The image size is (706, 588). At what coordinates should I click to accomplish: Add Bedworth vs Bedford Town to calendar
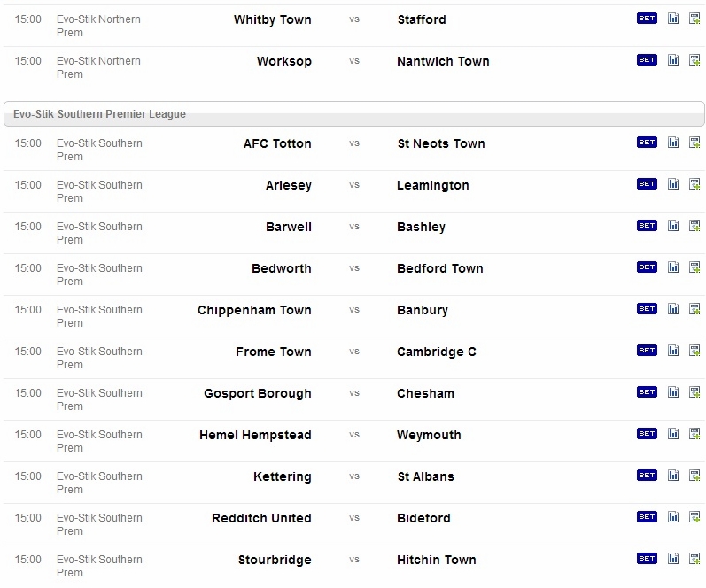point(694,267)
